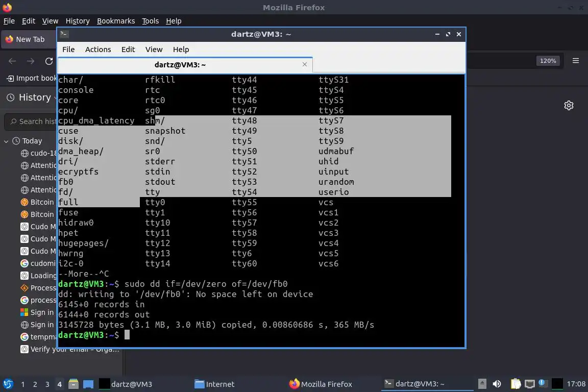Open the New Tab settings gear in Firefox
The image size is (588, 392).
coord(569,106)
